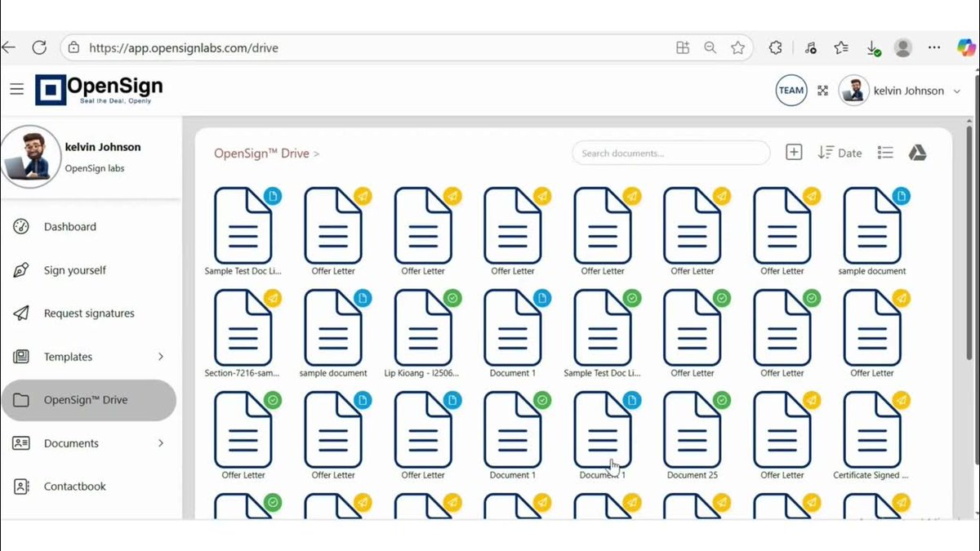Click the app available icon in address bar
Image resolution: width=980 pixels, height=551 pixels.
pos(683,48)
